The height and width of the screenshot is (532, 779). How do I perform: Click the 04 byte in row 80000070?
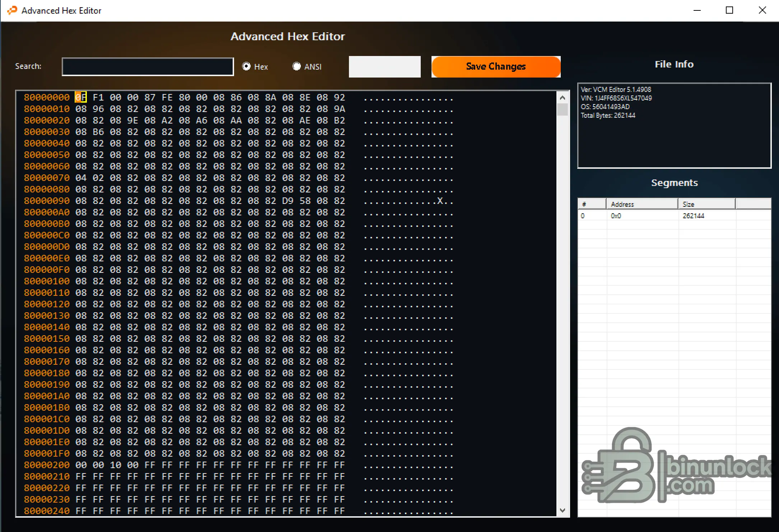pos(81,178)
